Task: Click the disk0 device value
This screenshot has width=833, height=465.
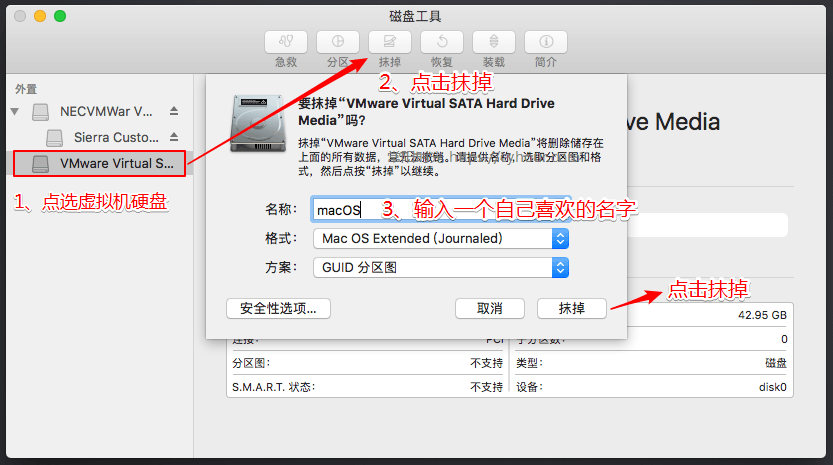Action: point(772,387)
